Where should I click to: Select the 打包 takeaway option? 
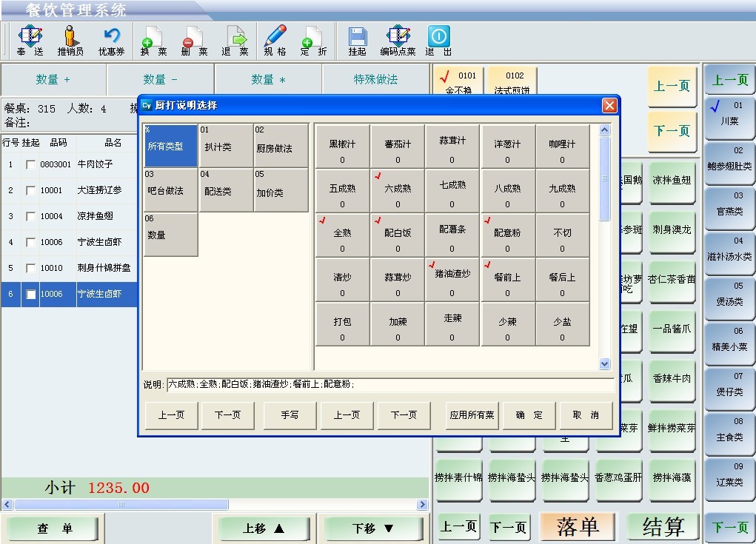point(342,323)
